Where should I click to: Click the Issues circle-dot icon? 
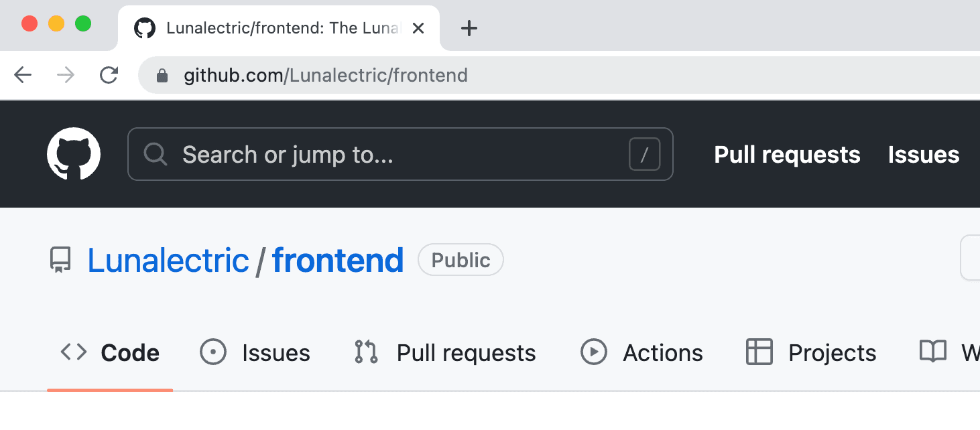(x=212, y=352)
